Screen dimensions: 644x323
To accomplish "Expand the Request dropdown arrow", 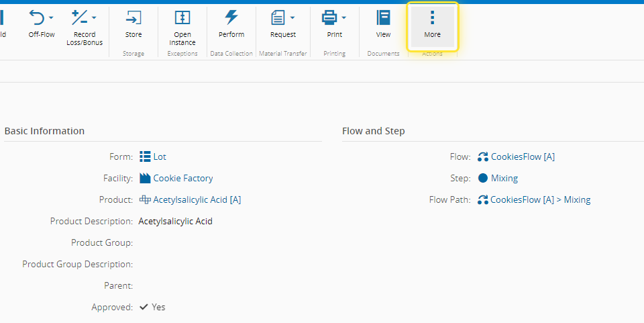I will pos(292,17).
